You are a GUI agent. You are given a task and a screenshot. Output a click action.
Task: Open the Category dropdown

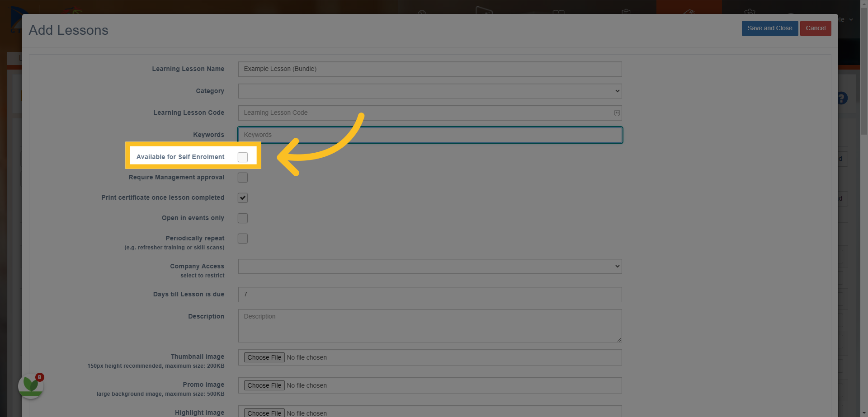click(430, 91)
